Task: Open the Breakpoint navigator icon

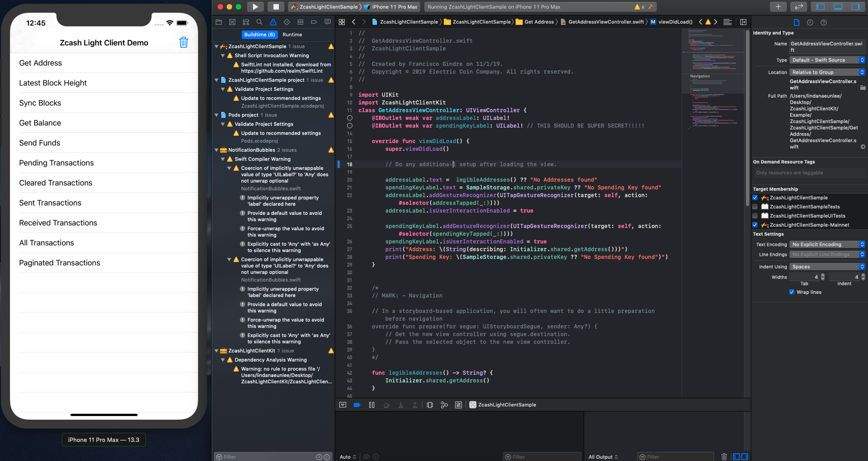Action: tap(314, 22)
